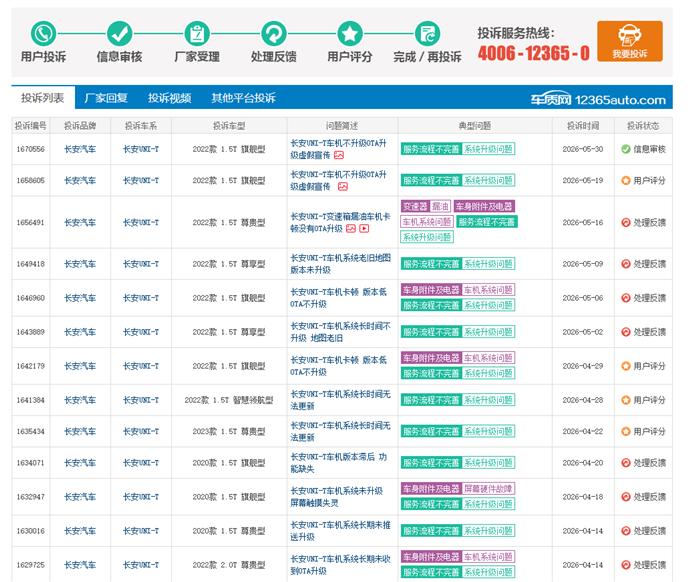
Task: Open complaint link 长安UNI-T变速箱漏油车机卡顿没有OTA升级
Action: [x=341, y=222]
